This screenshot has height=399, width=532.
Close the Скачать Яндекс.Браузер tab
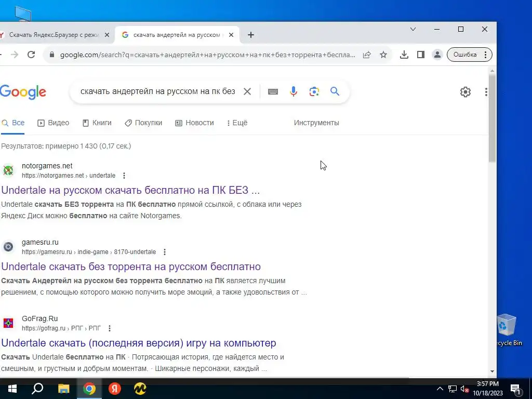107,35
